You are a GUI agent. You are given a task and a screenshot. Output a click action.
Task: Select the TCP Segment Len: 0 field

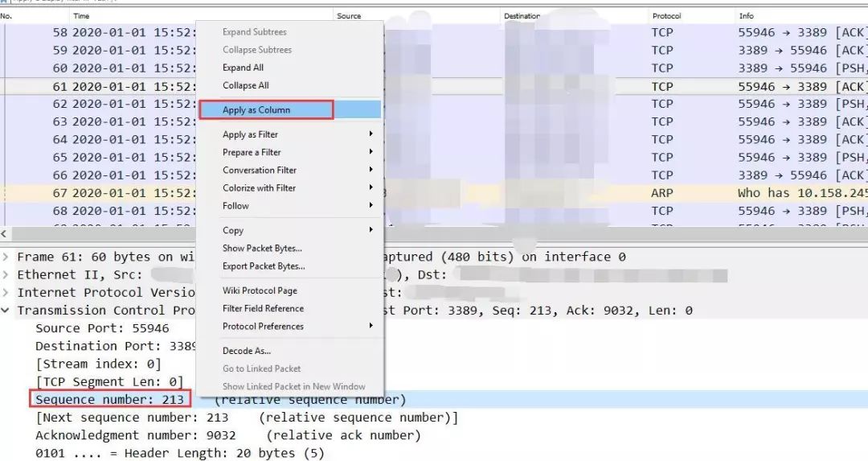pos(109,382)
